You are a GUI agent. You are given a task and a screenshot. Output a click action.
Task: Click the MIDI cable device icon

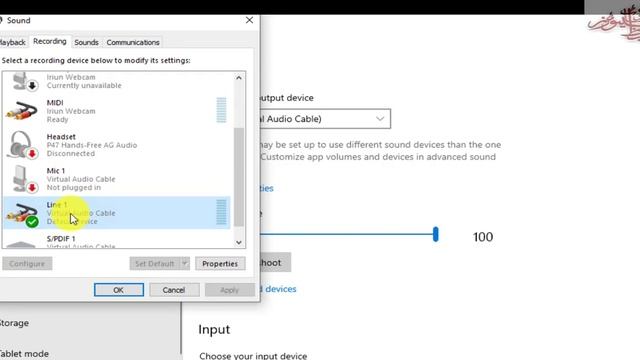tap(21, 111)
